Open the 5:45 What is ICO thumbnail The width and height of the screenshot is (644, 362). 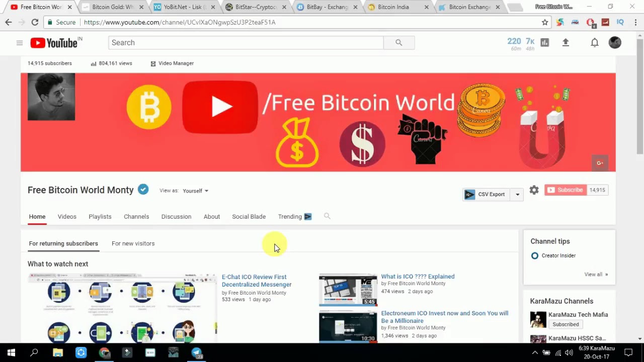pyautogui.click(x=348, y=290)
